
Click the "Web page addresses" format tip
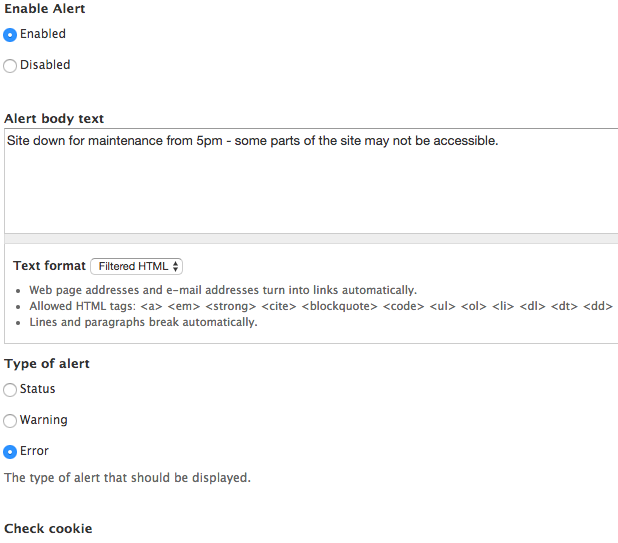point(222,290)
